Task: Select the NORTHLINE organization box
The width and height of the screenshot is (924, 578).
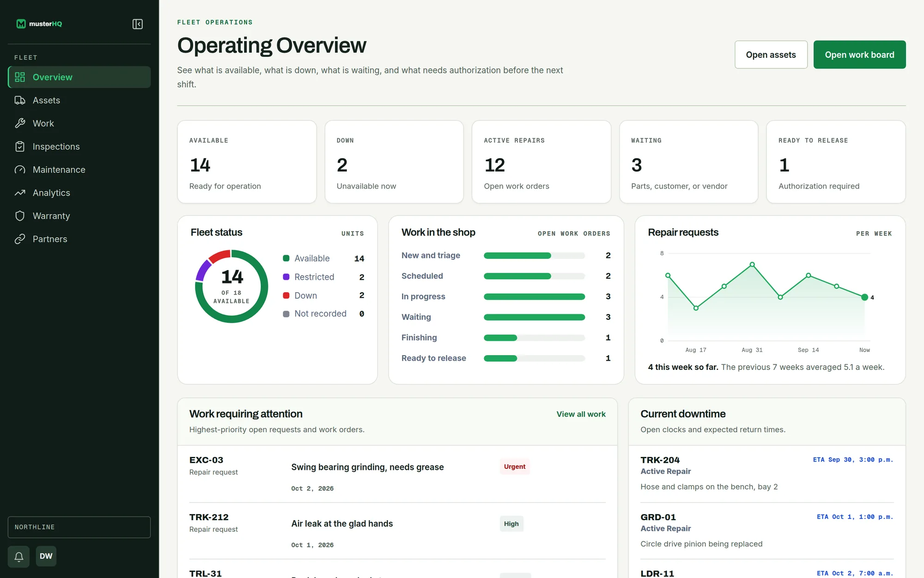Action: (79, 527)
